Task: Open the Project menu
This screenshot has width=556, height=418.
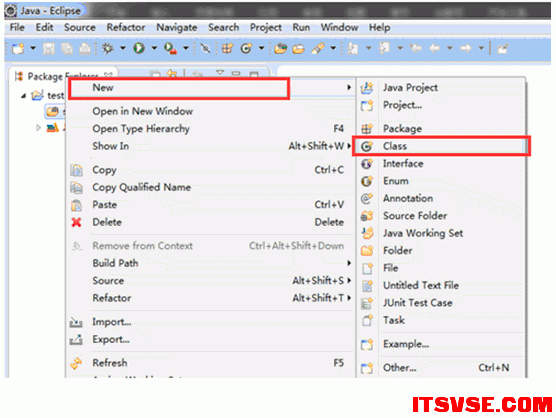Action: coord(266,27)
